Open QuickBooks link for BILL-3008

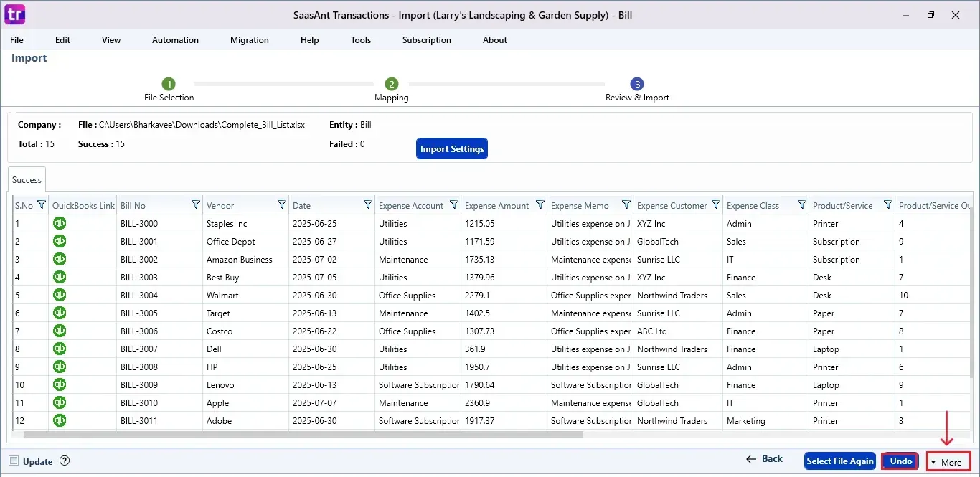(x=60, y=367)
